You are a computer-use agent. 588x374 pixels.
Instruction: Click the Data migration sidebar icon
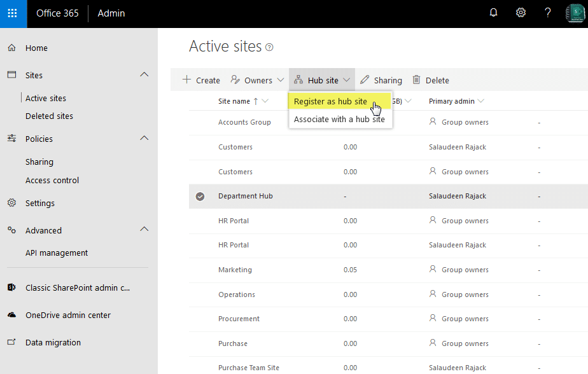(11, 342)
